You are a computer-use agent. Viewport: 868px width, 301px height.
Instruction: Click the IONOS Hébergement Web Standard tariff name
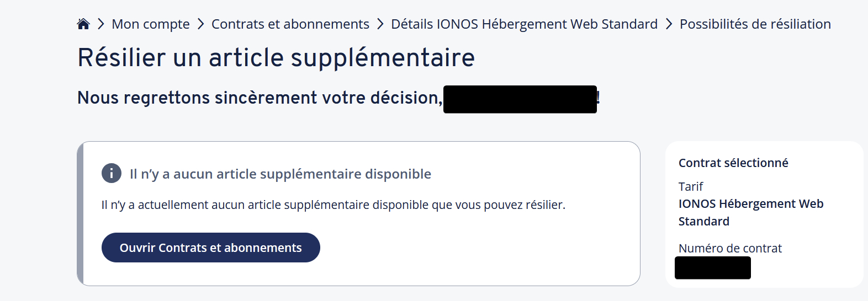750,212
